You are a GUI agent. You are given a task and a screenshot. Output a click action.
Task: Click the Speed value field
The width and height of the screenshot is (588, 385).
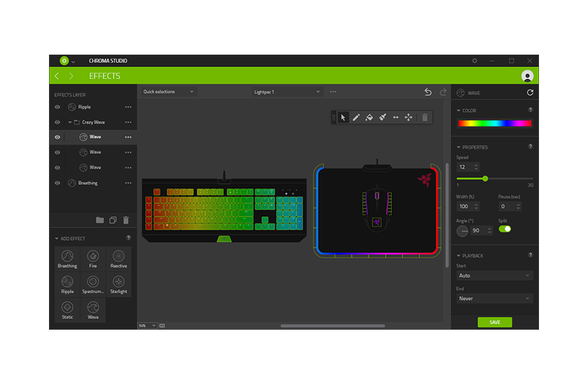468,167
